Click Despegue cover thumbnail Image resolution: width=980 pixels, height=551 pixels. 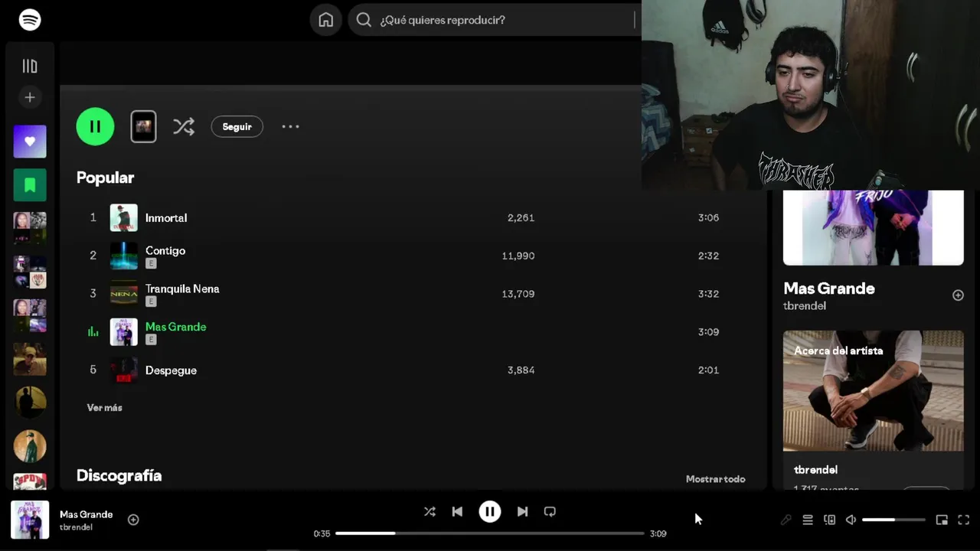point(123,370)
